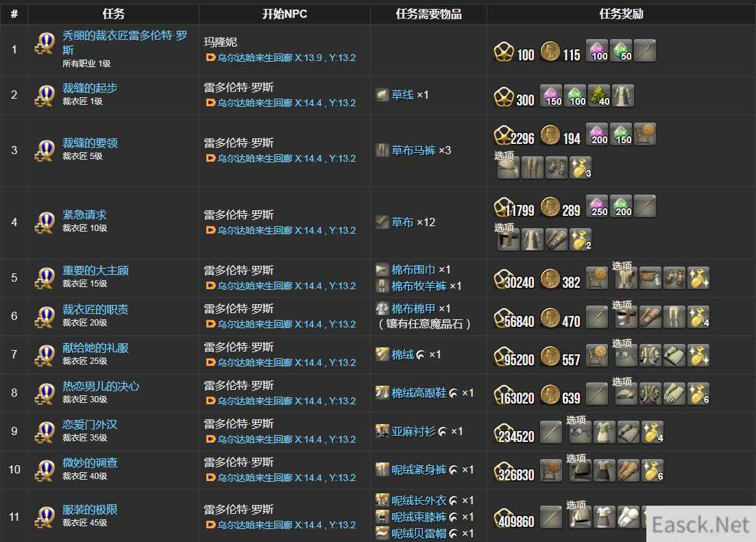The image size is (756, 542).
Task: Click the 呢绒贝雷帽 item icon
Action: (x=382, y=533)
